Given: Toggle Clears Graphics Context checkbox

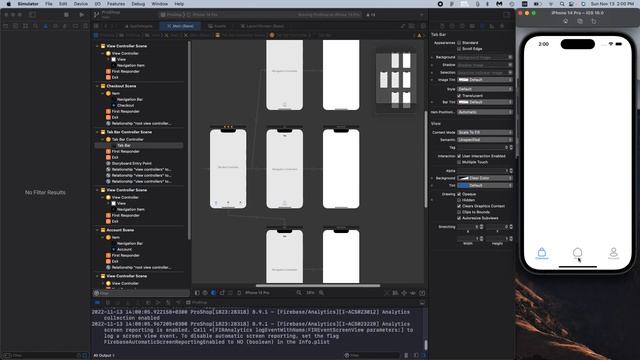Looking at the screenshot, I should click(459, 206).
